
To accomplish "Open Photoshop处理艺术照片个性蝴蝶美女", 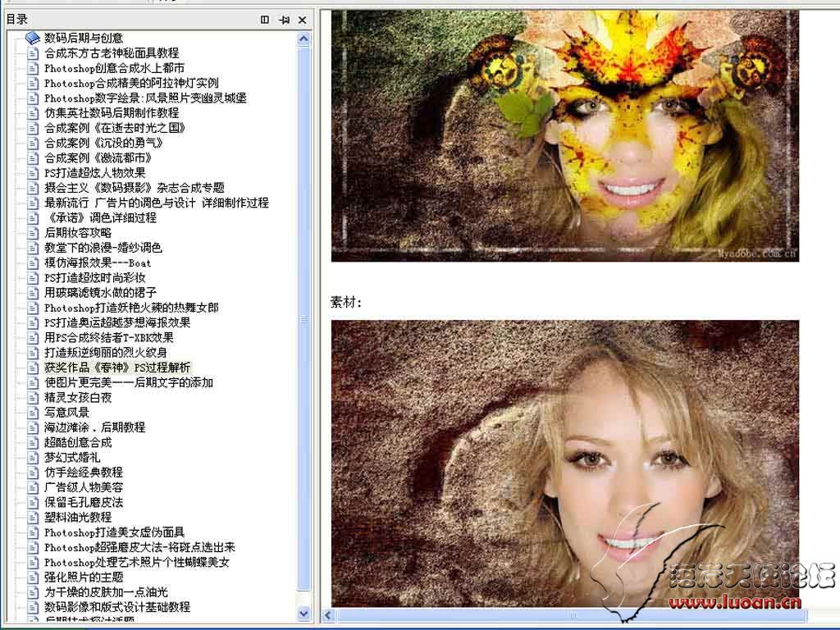I will click(x=137, y=563).
